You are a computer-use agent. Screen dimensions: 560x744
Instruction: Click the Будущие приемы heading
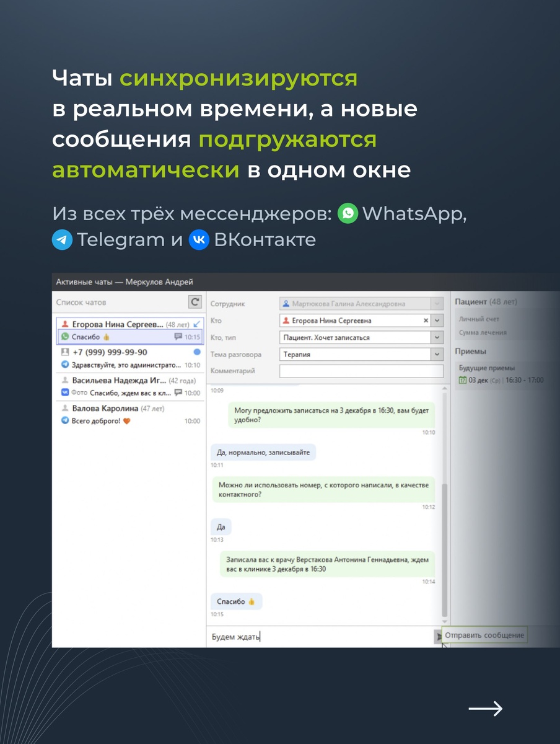click(x=487, y=368)
